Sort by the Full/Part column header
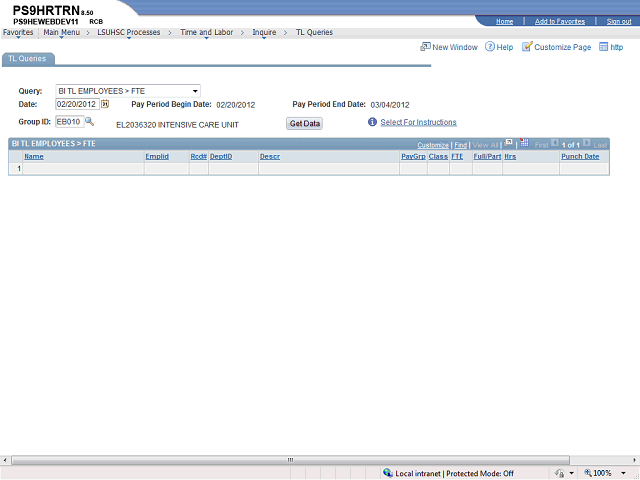Image resolution: width=640 pixels, height=480 pixels. (x=487, y=156)
